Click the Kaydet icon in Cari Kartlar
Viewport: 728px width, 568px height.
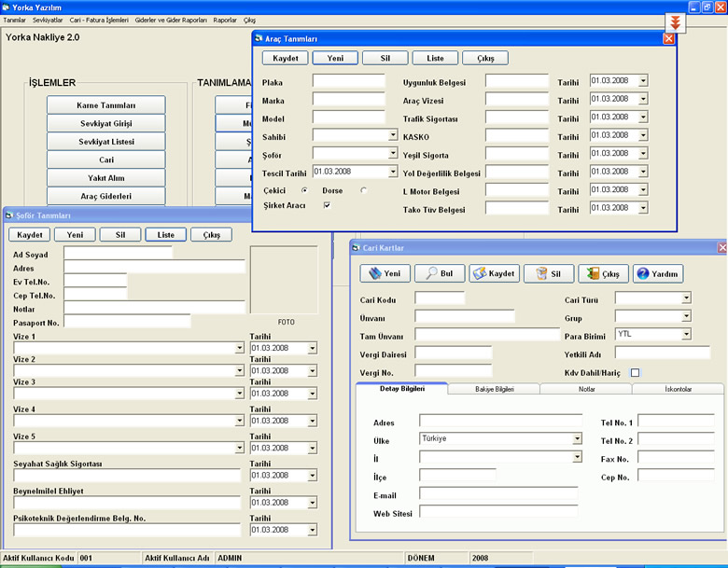point(494,274)
